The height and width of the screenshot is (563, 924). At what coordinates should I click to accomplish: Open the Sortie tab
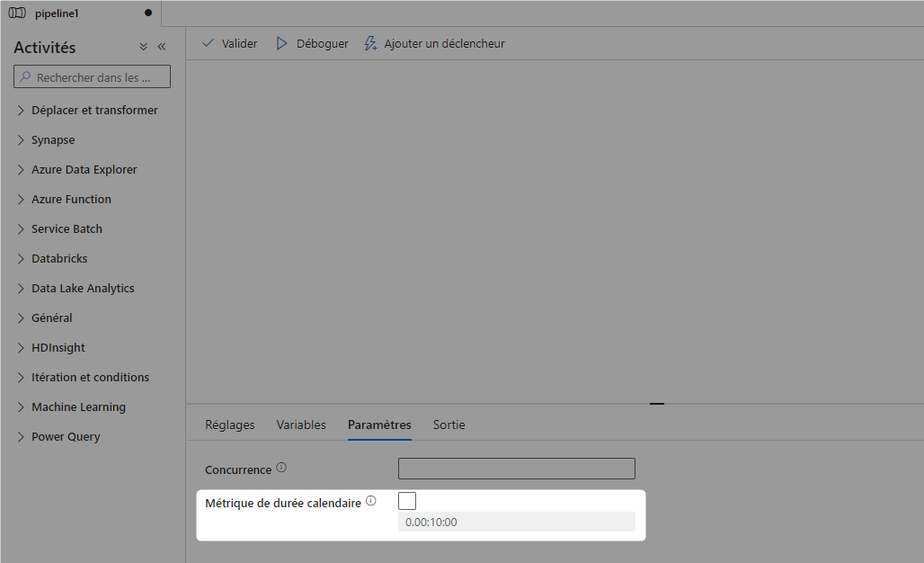pos(449,424)
